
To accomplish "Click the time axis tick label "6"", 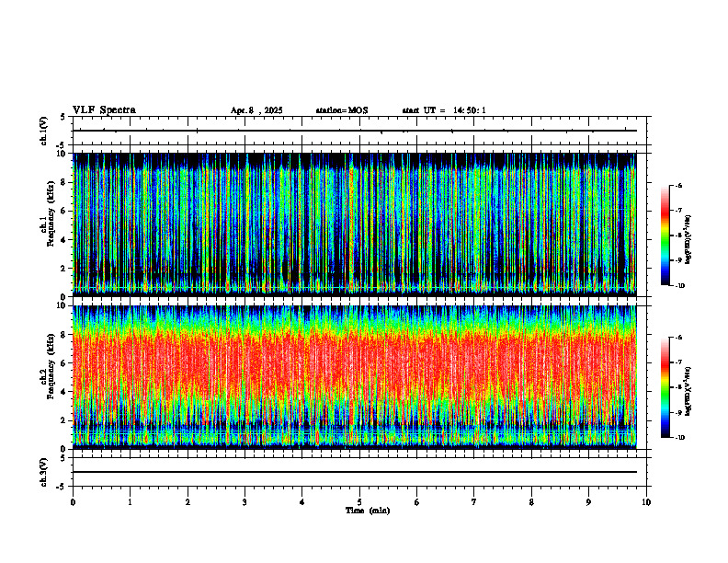I will point(417,502).
